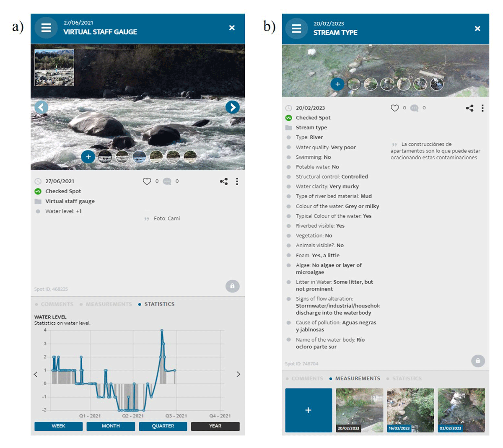Image resolution: width=503 pixels, height=448 pixels.
Task: Select the WEEK statistics range
Action: click(58, 426)
